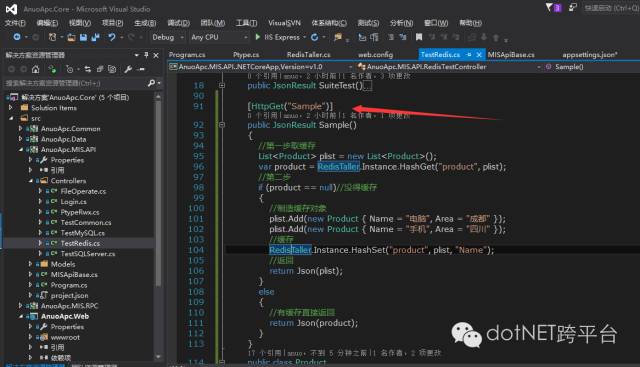640x367 pixels.
Task: Expand collapsed SuiteTest() method outline
Action: (222, 85)
